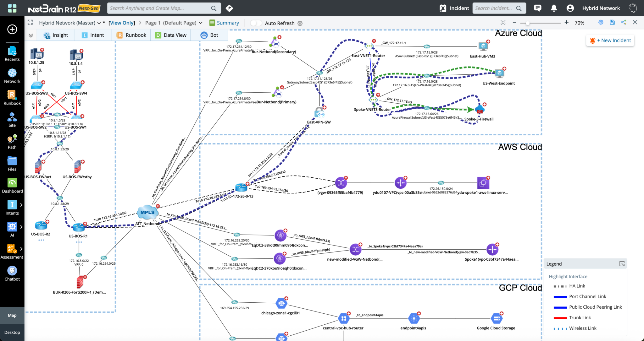Open the Data View tab
Image resolution: width=644 pixels, height=341 pixels.
click(171, 35)
